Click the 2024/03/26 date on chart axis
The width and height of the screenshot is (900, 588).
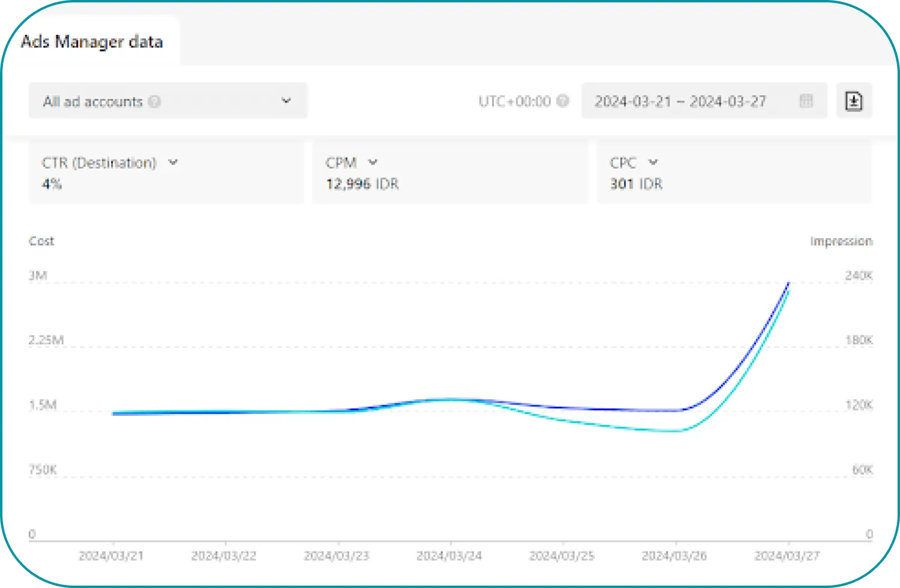[x=674, y=556]
